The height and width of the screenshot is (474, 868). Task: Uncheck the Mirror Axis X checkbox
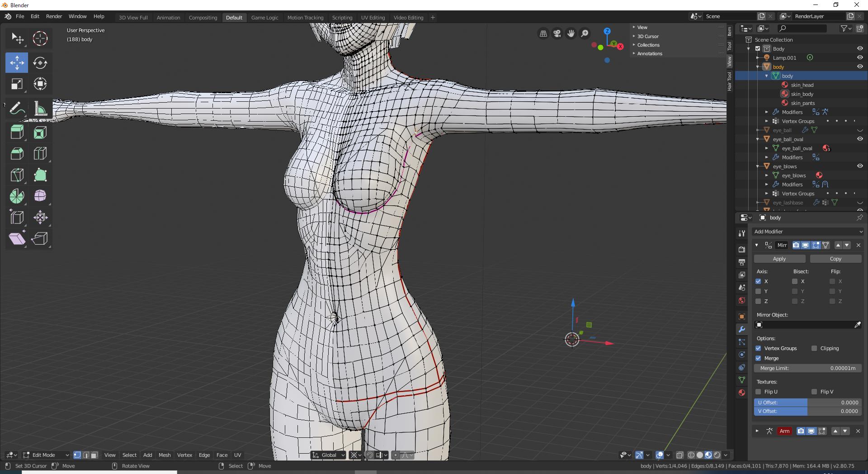pos(759,281)
